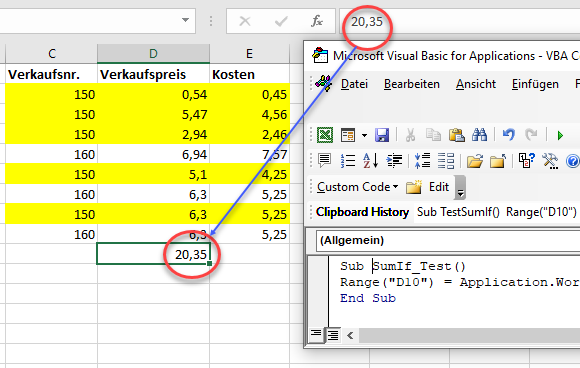The width and height of the screenshot is (580, 368).
Task: Click the open folder with curved arrow icon
Action: pyautogui.click(x=475, y=161)
